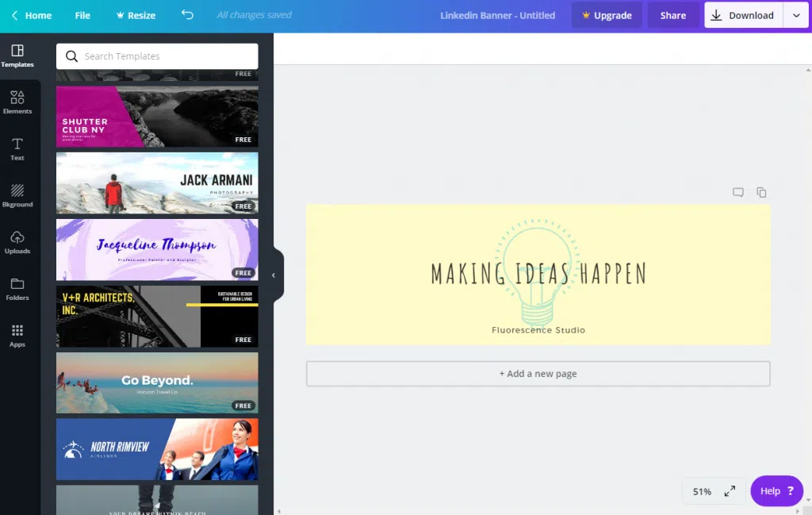The height and width of the screenshot is (515, 812).
Task: Open the Folders panel
Action: (x=17, y=289)
